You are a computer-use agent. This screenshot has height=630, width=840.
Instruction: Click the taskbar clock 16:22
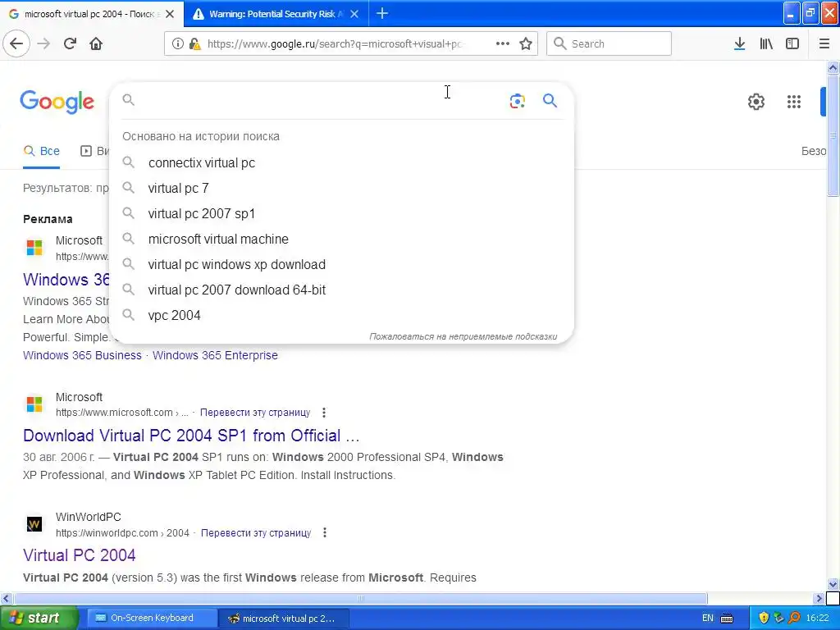pos(818,619)
